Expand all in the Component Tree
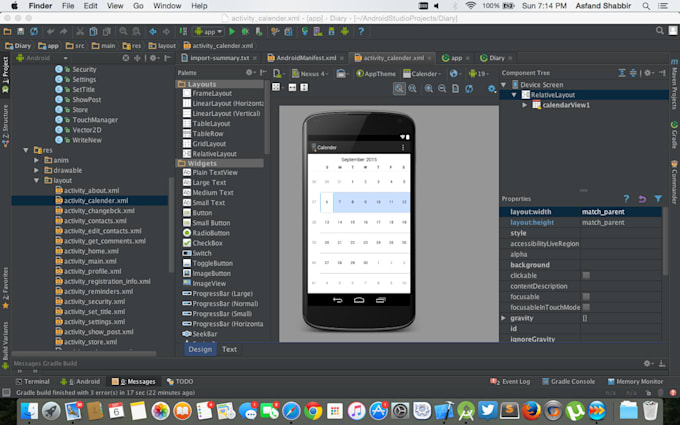The height and width of the screenshot is (425, 680). pyautogui.click(x=622, y=73)
